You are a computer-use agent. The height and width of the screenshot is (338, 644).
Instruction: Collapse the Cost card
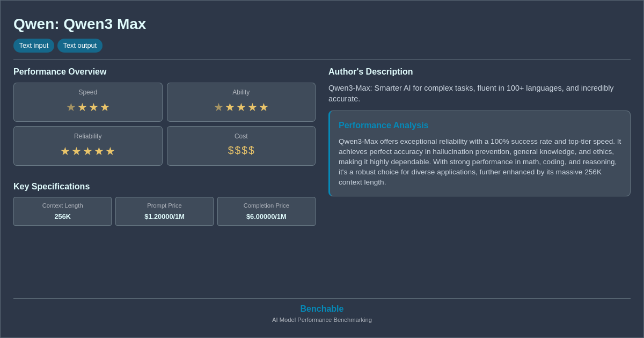[x=241, y=145]
